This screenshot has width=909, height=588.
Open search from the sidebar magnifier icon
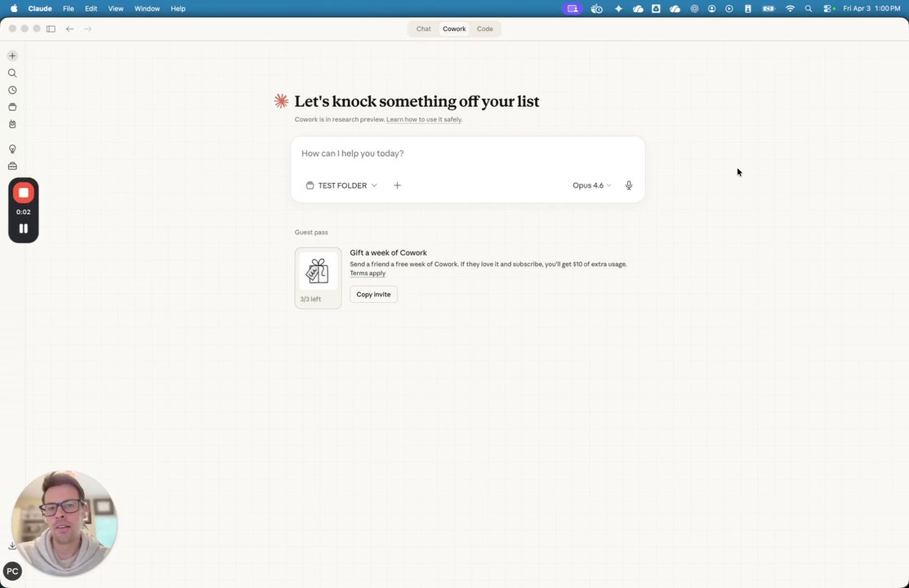coord(12,73)
